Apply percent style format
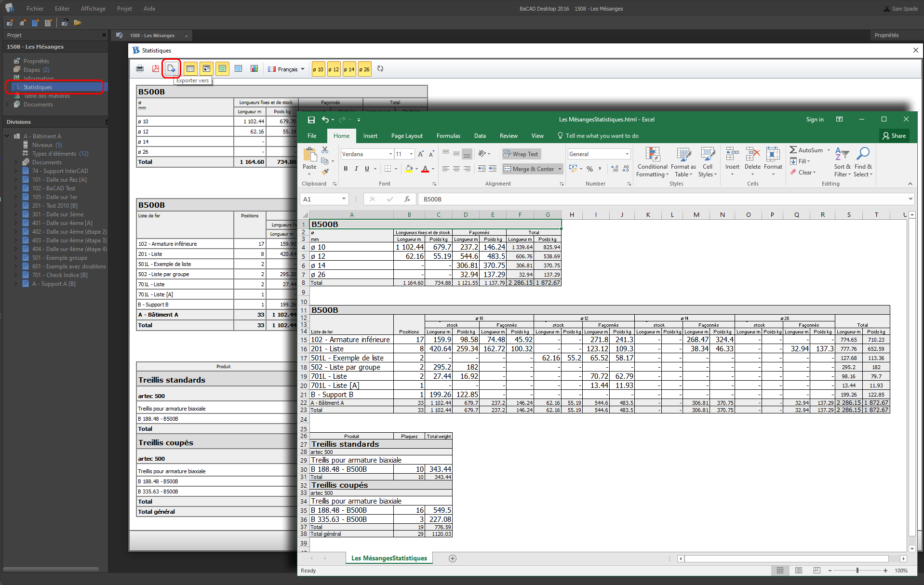The width and height of the screenshot is (924, 585). tap(589, 169)
